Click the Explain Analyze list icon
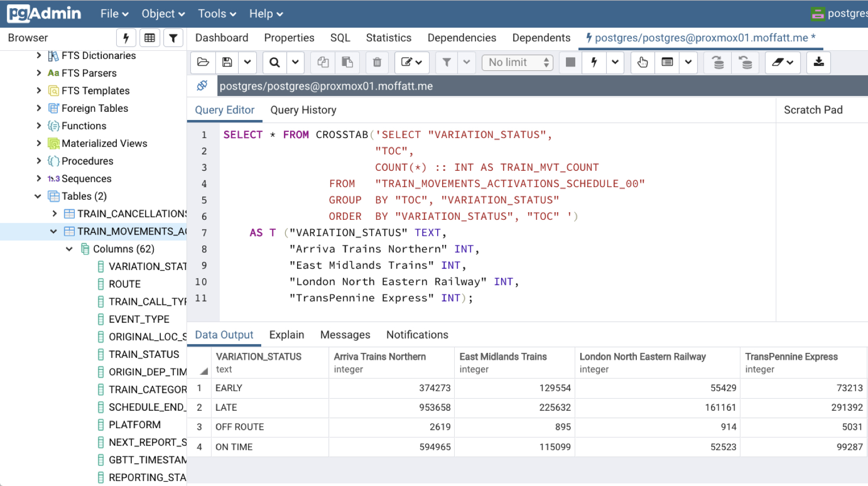This screenshot has height=486, width=868. pyautogui.click(x=667, y=62)
